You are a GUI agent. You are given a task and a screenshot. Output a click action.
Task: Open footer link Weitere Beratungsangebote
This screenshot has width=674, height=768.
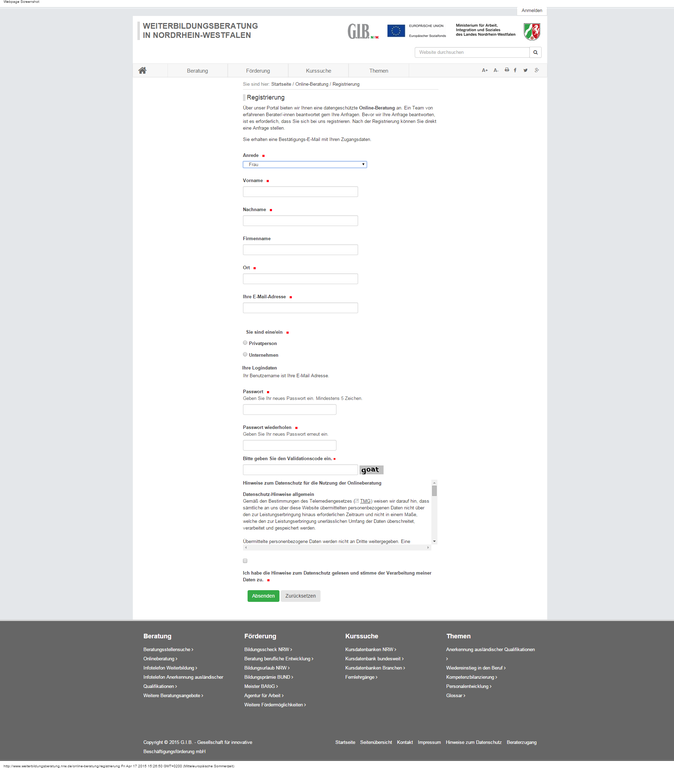[x=173, y=696]
